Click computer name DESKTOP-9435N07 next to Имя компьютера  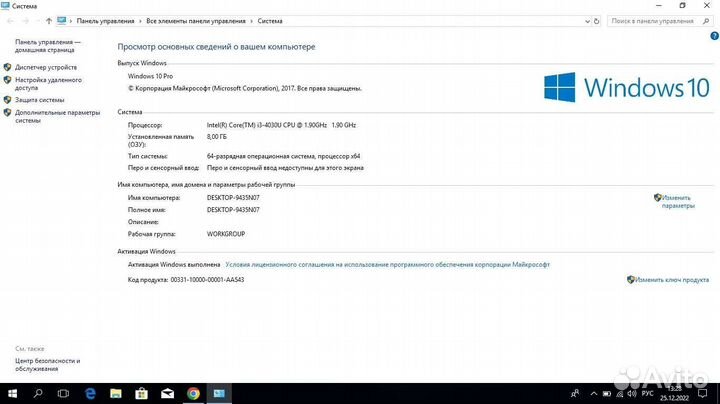[233, 198]
